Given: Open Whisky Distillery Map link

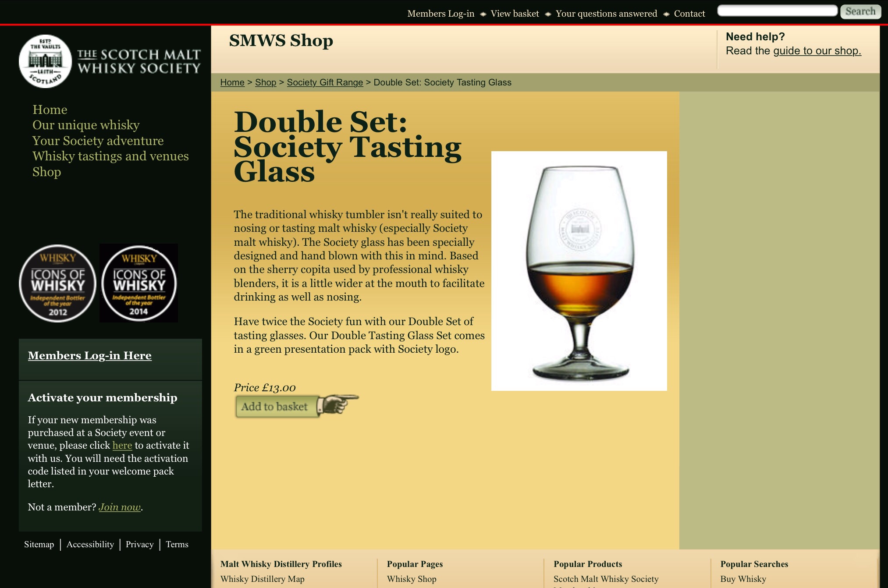Looking at the screenshot, I should pos(263,579).
